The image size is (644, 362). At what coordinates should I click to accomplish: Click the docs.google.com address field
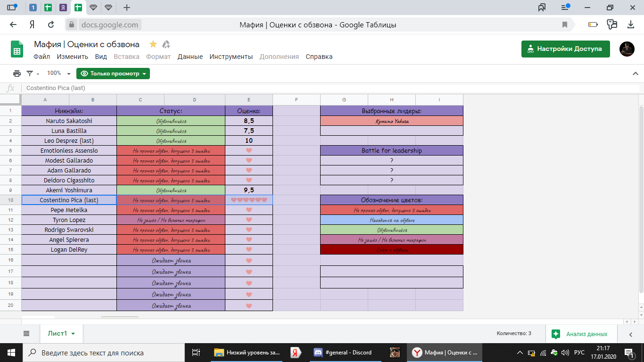pos(109,25)
